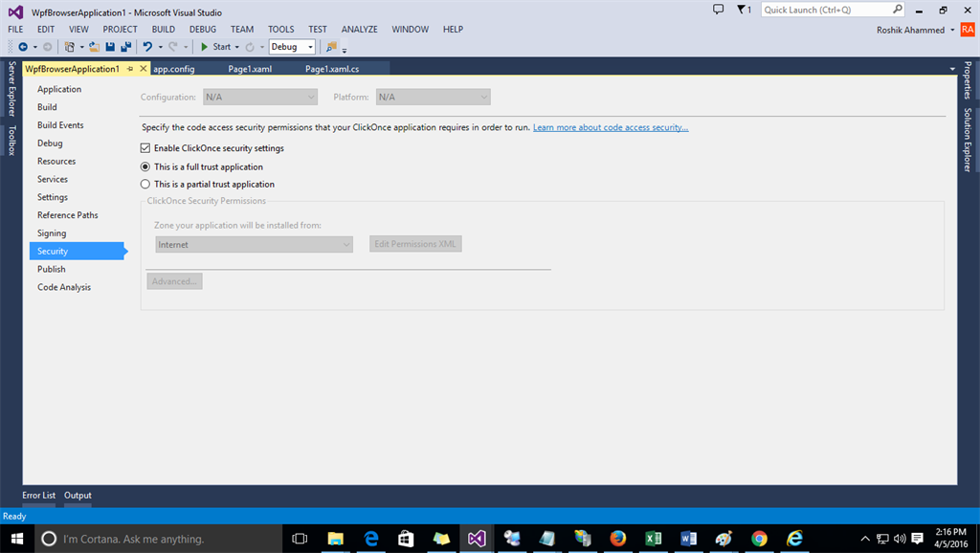
Task: Expand the Solution Explorer side panel
Action: [x=968, y=140]
